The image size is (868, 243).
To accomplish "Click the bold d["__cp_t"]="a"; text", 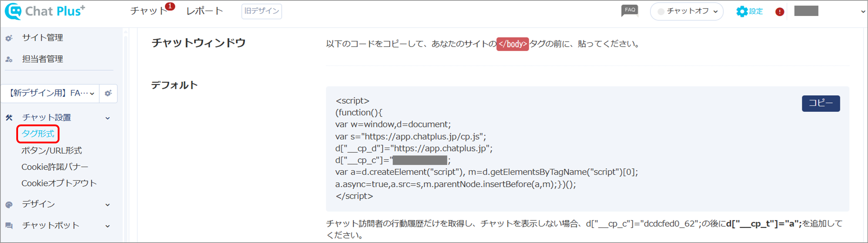I will coord(764,224).
